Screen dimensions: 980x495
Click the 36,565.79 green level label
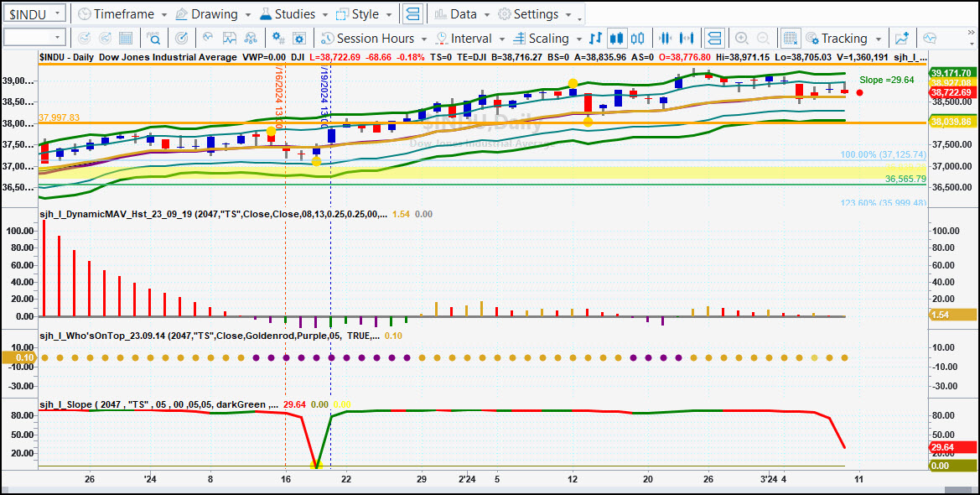905,179
